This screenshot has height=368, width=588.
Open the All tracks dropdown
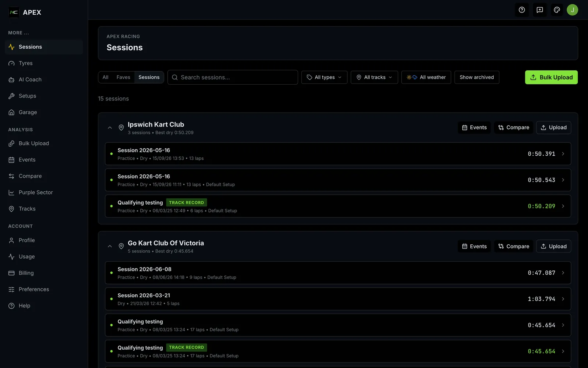click(x=374, y=77)
